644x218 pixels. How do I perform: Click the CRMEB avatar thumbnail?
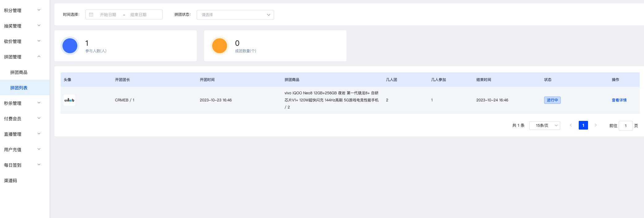69,100
